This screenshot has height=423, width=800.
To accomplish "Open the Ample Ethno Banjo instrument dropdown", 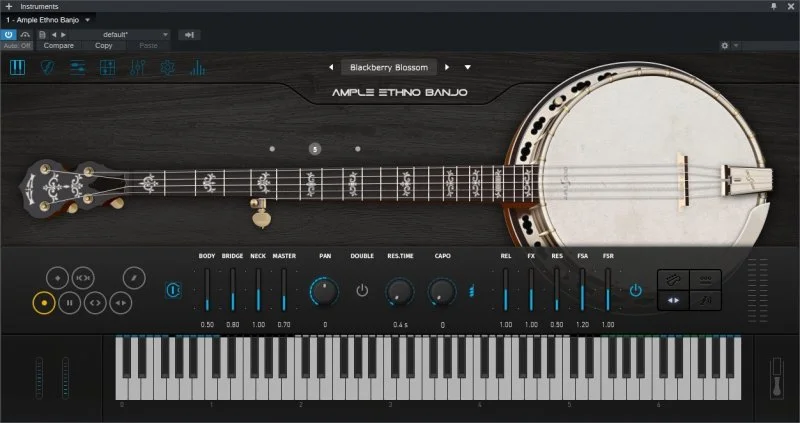I will [x=87, y=20].
